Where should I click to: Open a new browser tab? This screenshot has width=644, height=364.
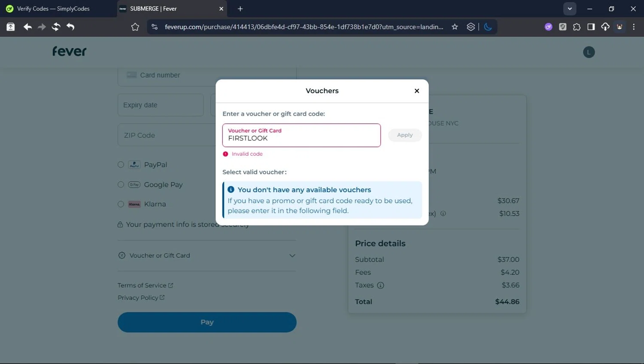pyautogui.click(x=240, y=9)
